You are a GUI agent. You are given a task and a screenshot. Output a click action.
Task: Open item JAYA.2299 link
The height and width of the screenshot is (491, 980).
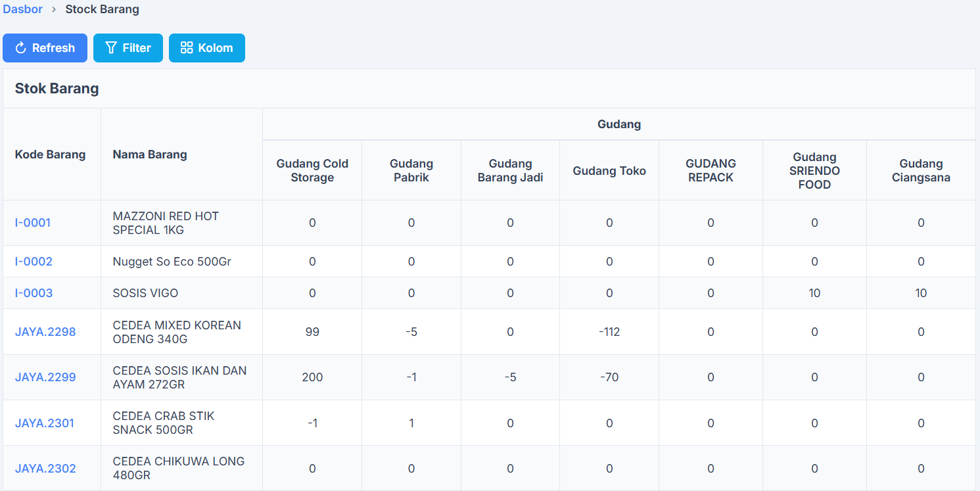[x=45, y=377]
